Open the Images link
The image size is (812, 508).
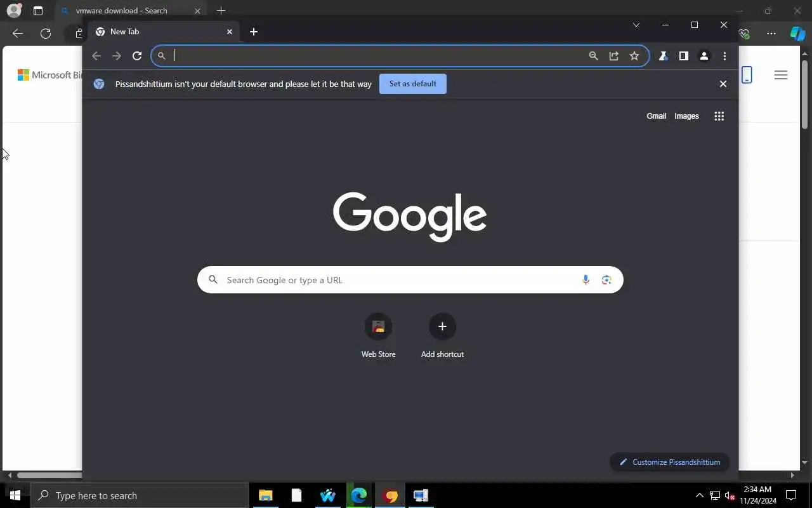[686, 116]
